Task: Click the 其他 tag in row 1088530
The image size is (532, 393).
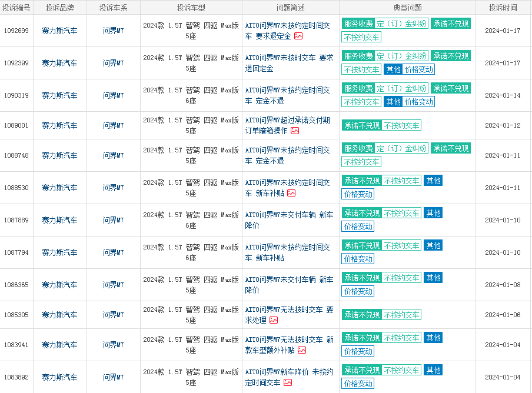Action: click(x=433, y=181)
